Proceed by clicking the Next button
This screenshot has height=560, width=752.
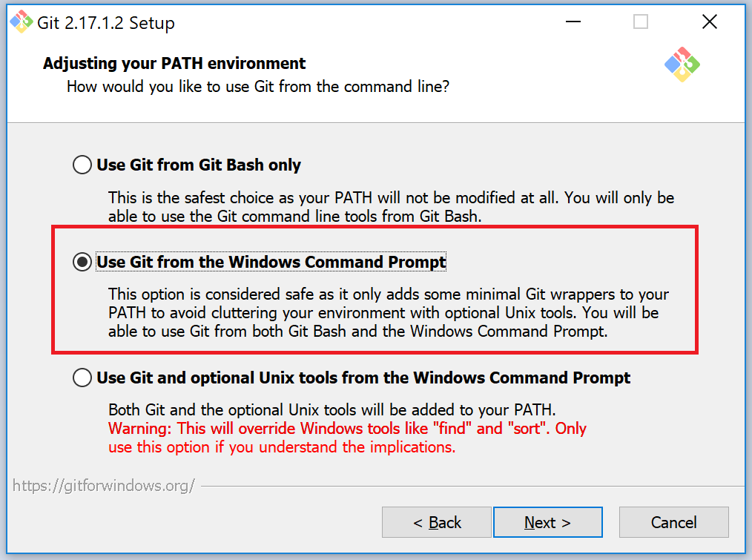547,522
